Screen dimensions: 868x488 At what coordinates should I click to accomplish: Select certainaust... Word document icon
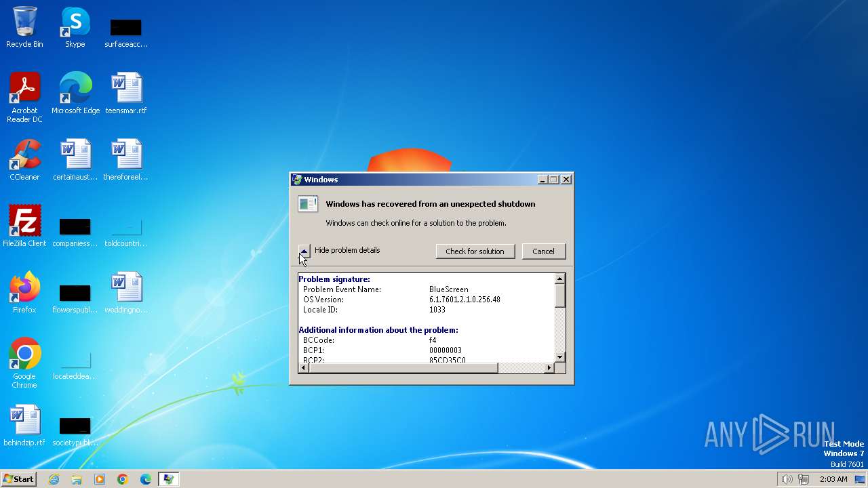(x=75, y=160)
